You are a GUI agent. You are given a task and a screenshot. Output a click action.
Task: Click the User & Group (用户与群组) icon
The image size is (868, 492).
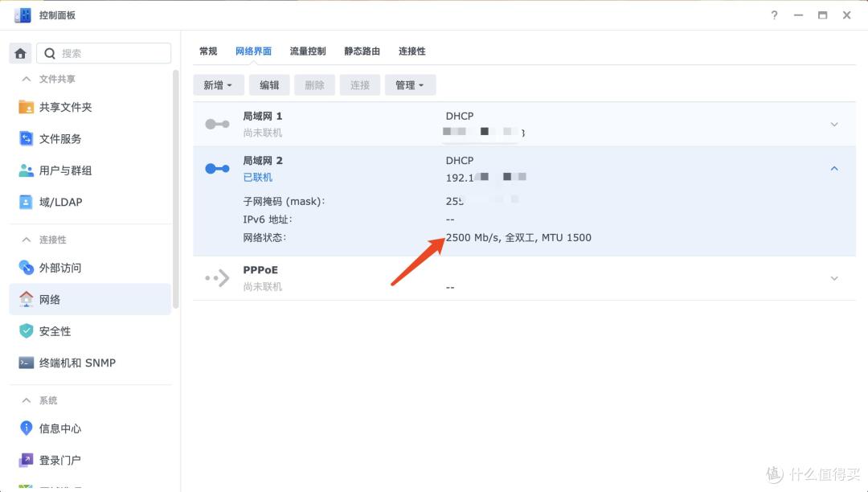pos(26,170)
